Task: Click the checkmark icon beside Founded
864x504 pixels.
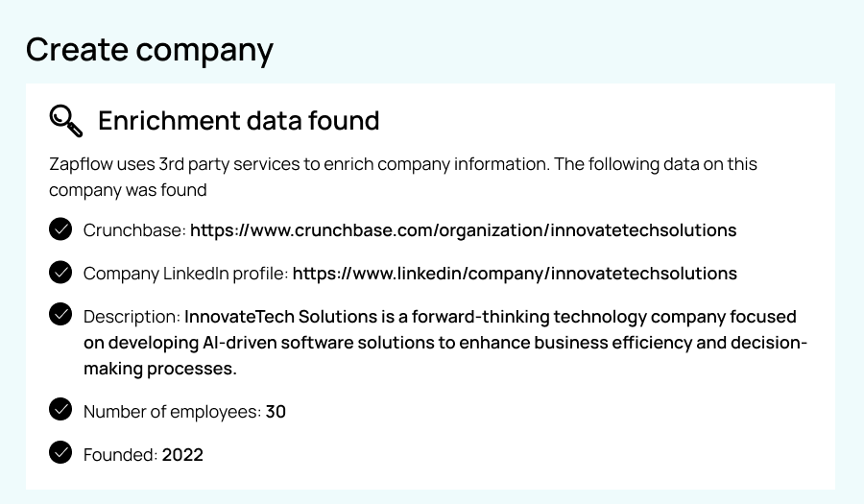Action: (60, 452)
